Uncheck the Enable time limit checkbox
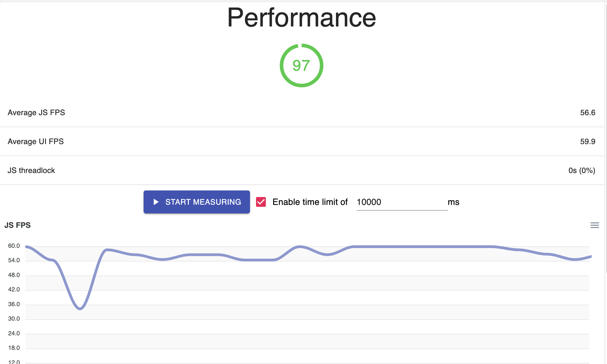Screen dimensions: 607x364 (261, 202)
